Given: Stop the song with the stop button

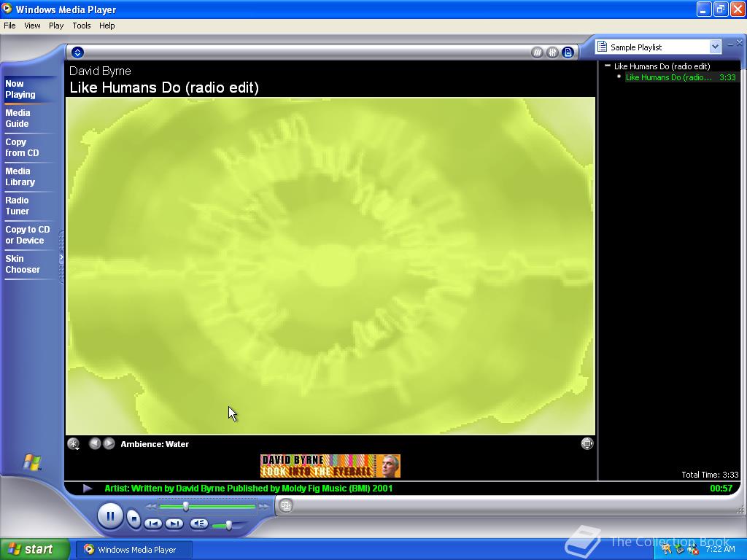Looking at the screenshot, I should click(134, 518).
